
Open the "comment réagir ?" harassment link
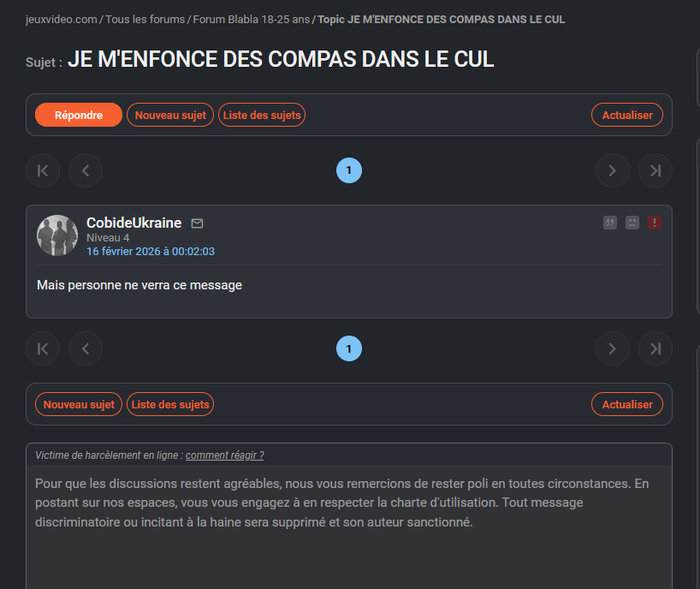point(224,455)
